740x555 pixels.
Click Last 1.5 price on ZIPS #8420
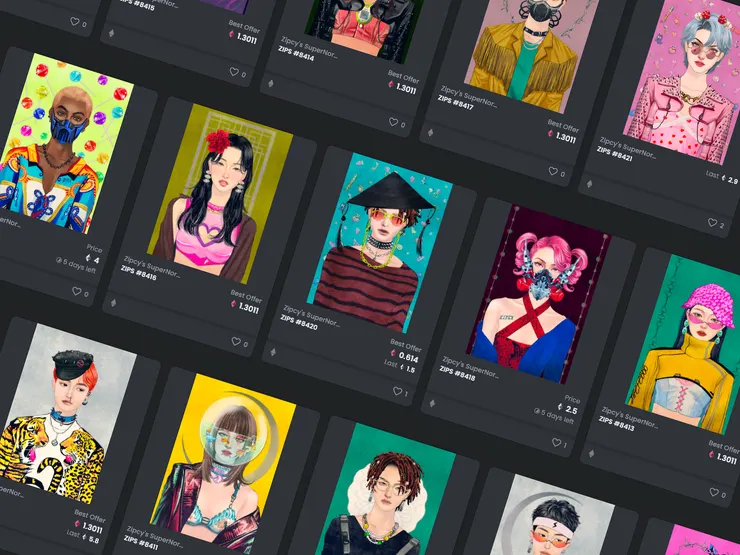(x=400, y=366)
